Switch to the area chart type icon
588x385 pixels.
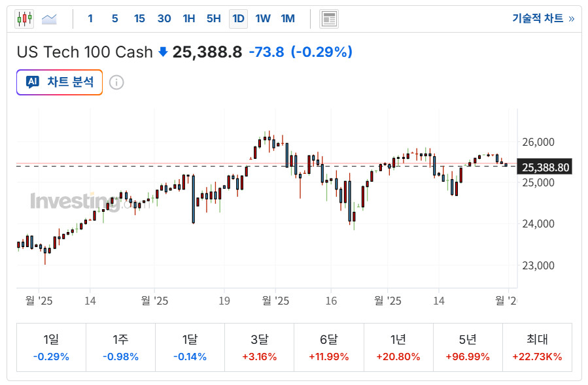tap(49, 19)
